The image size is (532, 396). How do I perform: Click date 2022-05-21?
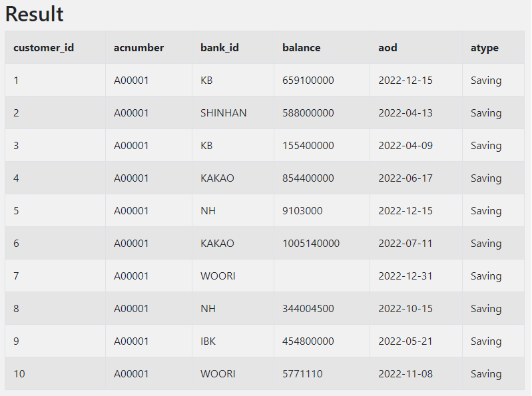405,341
